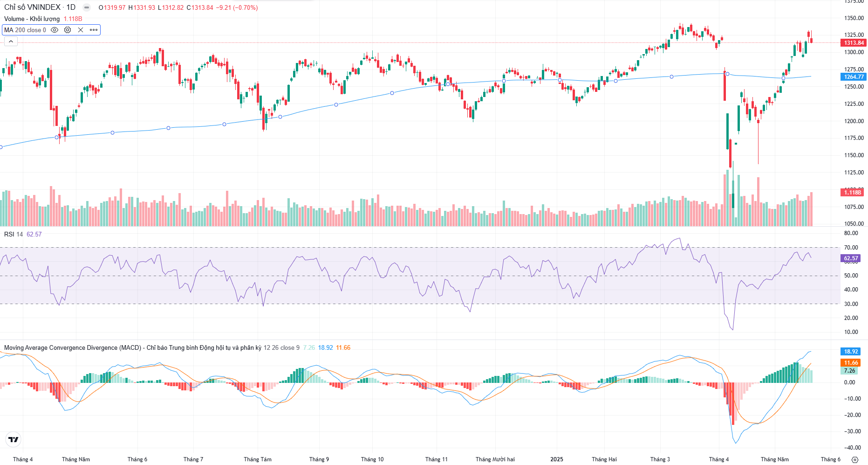Click the TradingView logo
This screenshot has height=465, width=868.
(x=14, y=439)
